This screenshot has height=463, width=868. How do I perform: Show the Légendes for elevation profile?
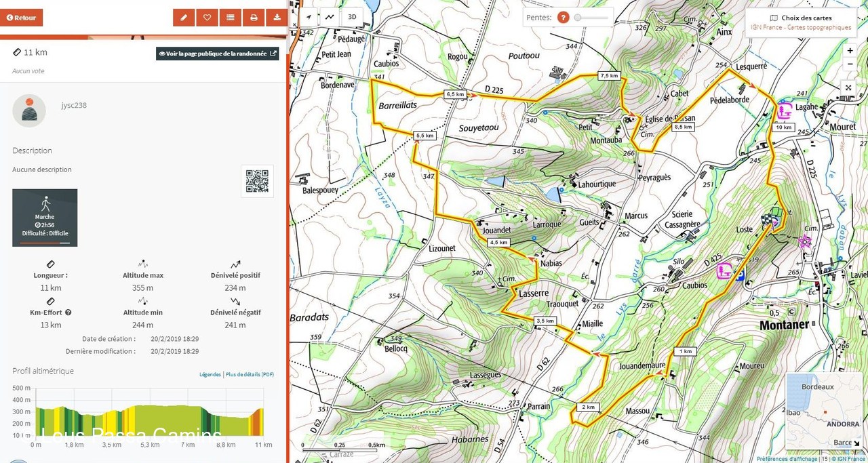[210, 374]
